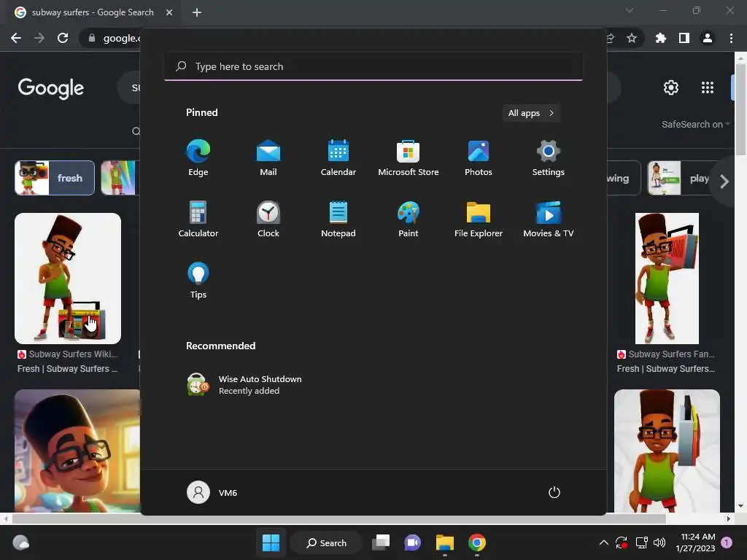
Task: Open File Explorer from the taskbar
Action: click(444, 542)
